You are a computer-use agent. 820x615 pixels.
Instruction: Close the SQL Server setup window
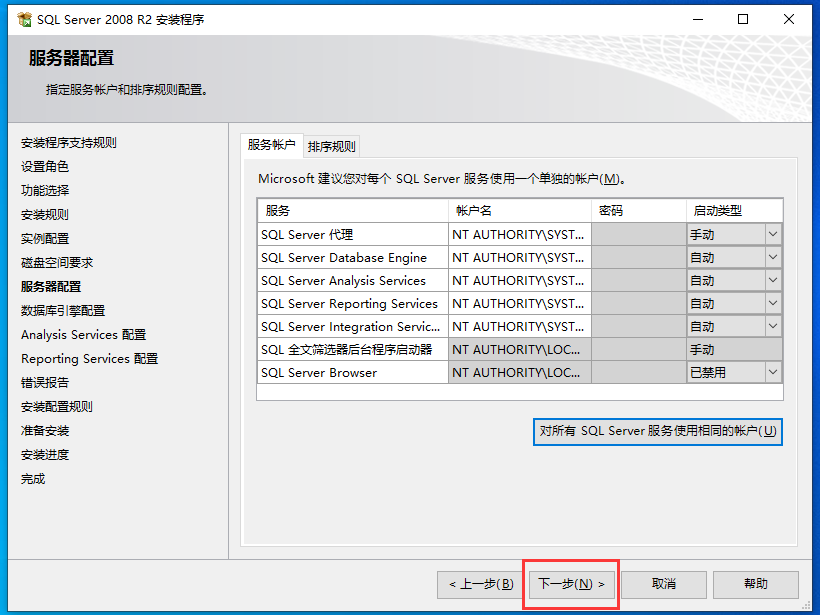789,19
